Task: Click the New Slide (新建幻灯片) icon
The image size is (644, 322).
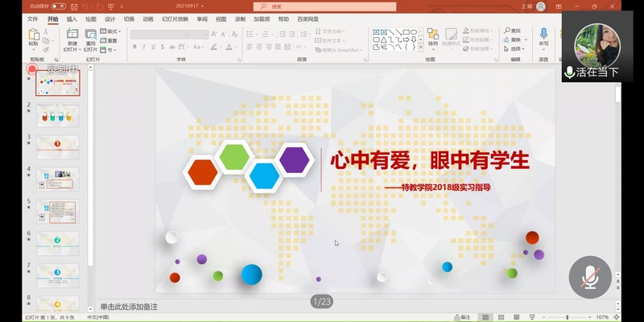Action: [x=72, y=35]
